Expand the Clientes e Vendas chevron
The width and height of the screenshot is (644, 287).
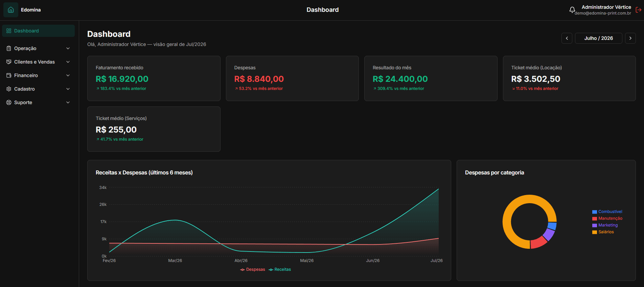coord(68,62)
